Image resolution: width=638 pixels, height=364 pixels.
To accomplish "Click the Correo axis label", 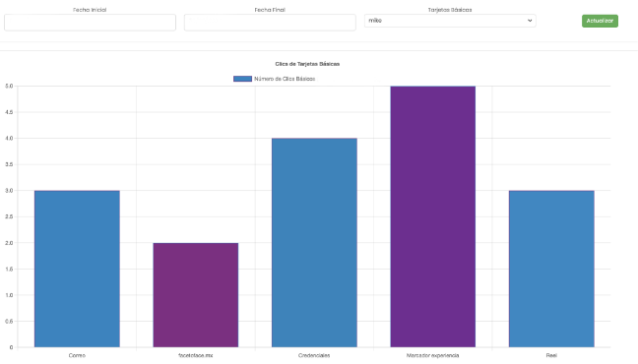I will point(77,355).
